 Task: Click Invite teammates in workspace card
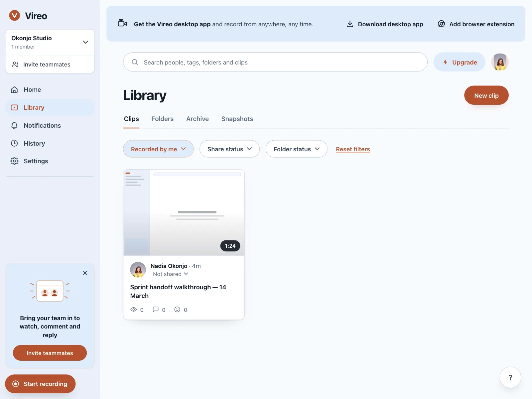coord(50,65)
